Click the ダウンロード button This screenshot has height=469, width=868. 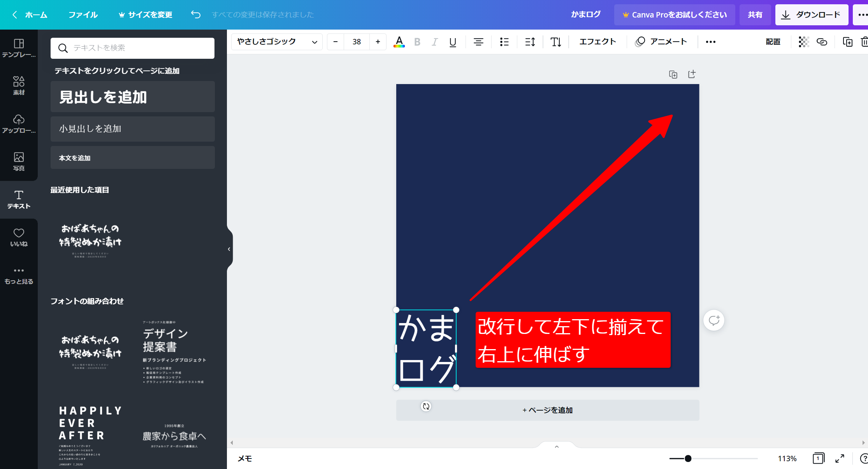tap(812, 15)
